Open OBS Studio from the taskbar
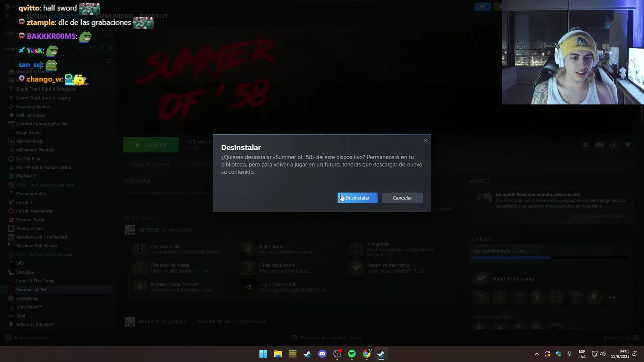 [x=337, y=354]
